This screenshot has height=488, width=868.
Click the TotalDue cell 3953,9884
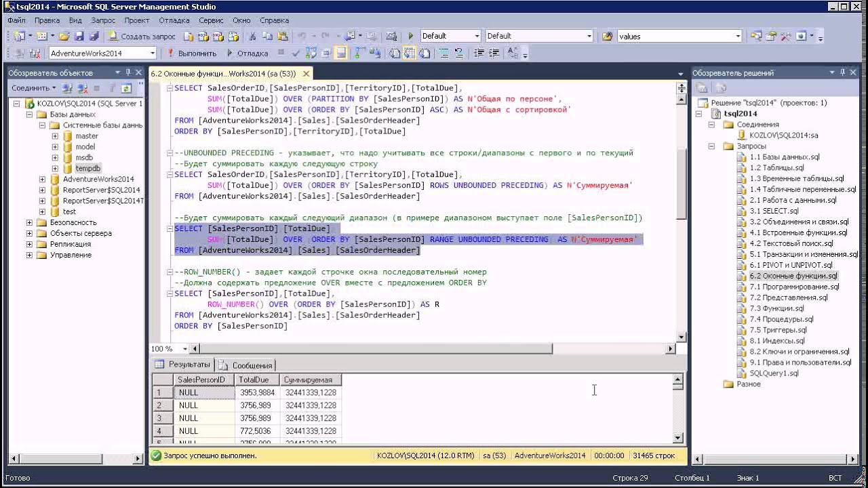pos(257,392)
